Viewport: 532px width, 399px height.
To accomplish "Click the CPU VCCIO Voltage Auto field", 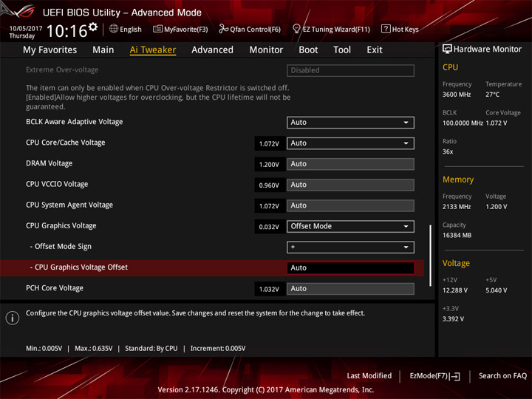I will coord(350,185).
